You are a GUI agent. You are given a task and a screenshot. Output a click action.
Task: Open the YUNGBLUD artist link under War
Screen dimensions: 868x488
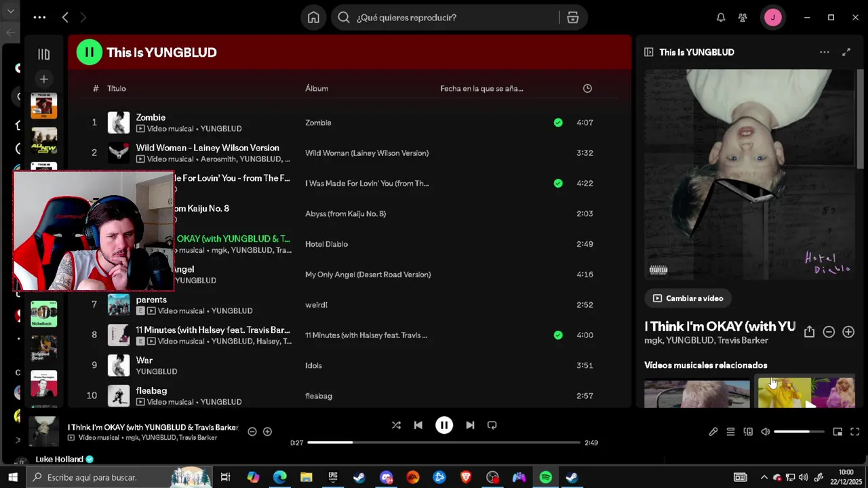coord(156,371)
